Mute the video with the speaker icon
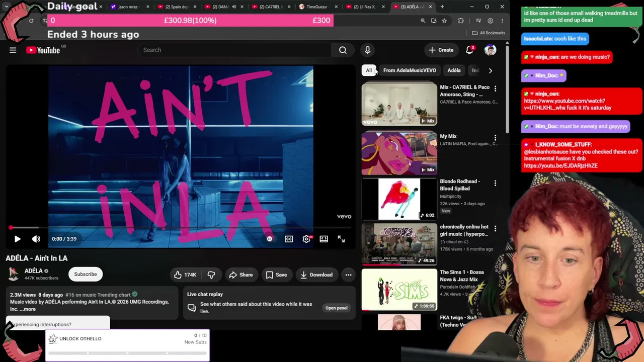The image size is (644, 362). tap(36, 239)
